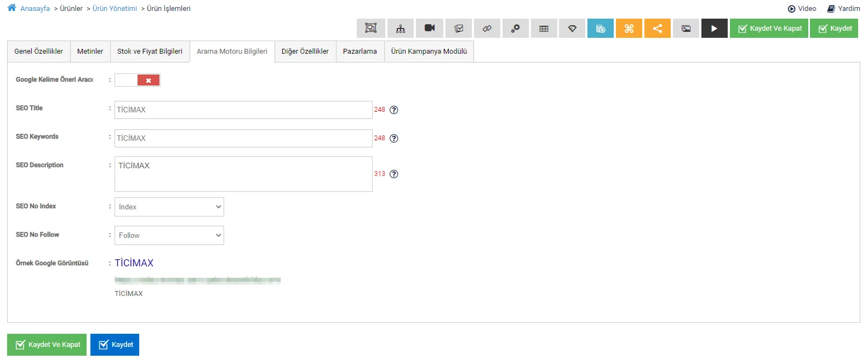Screen dimensions: 868x359
Task: Click the black play button icon
Action: click(x=715, y=29)
